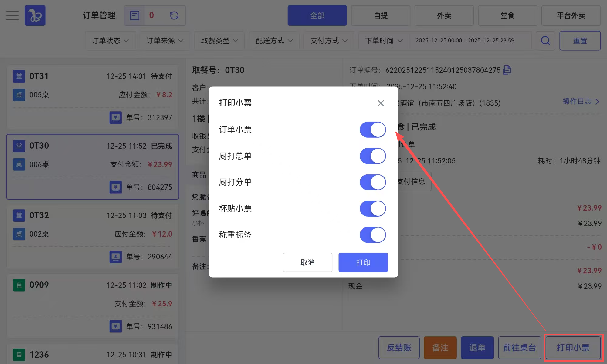
Task: Refresh orders with the circular arrows icon
Action: click(174, 15)
